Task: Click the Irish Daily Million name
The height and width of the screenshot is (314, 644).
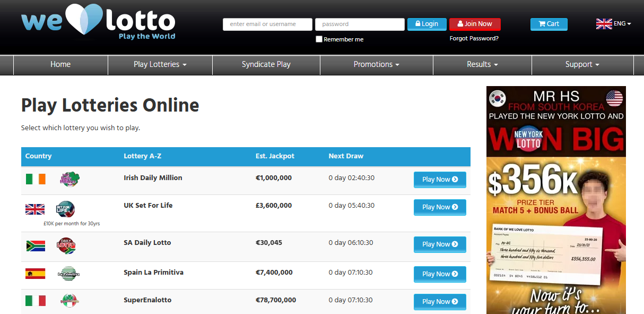Action: click(153, 178)
